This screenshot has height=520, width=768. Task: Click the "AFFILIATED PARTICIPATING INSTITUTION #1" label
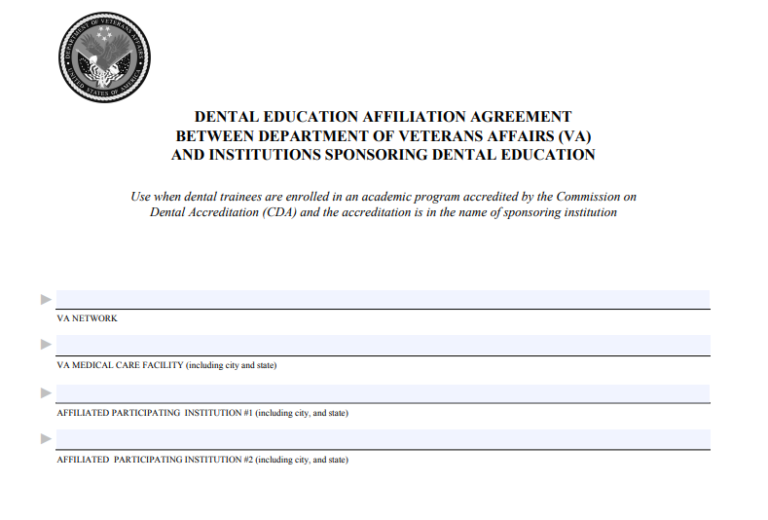tap(155, 413)
